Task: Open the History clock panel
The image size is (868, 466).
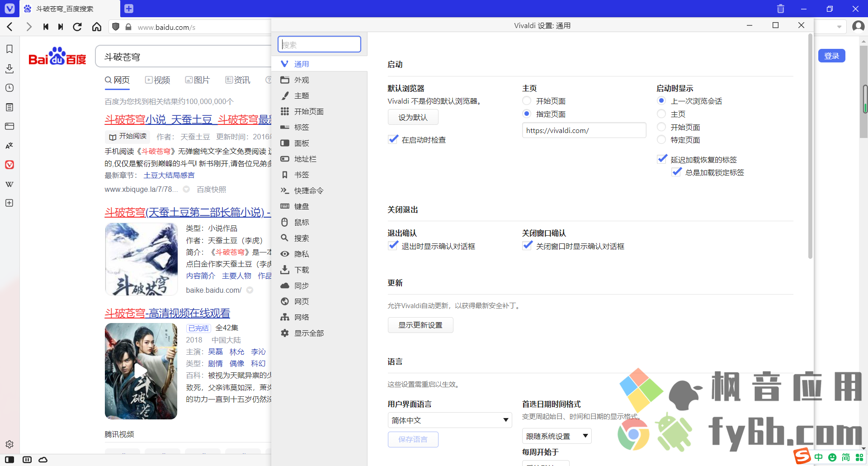Action: coord(9,88)
